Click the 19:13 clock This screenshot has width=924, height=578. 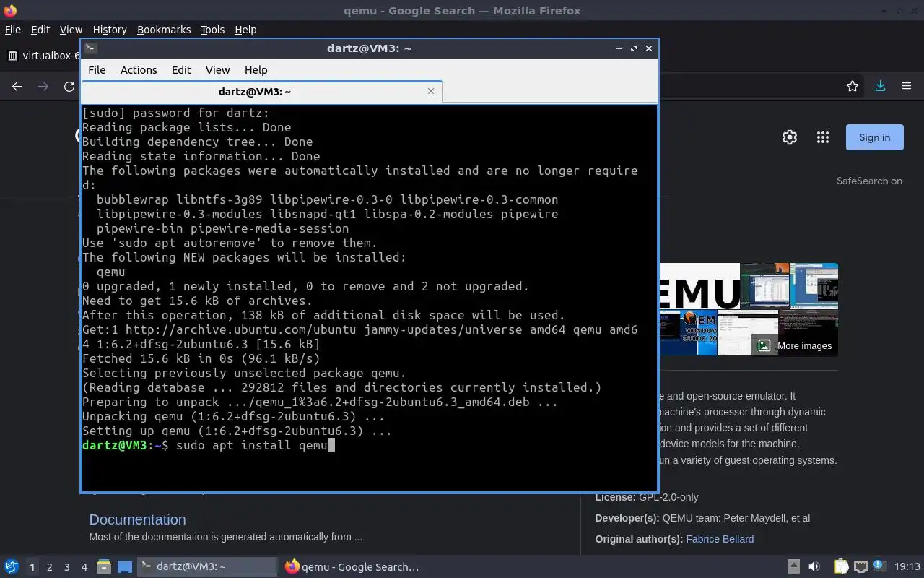click(x=907, y=567)
